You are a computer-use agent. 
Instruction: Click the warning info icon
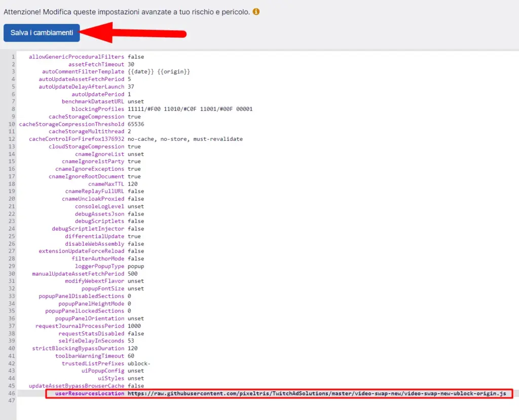pyautogui.click(x=256, y=11)
